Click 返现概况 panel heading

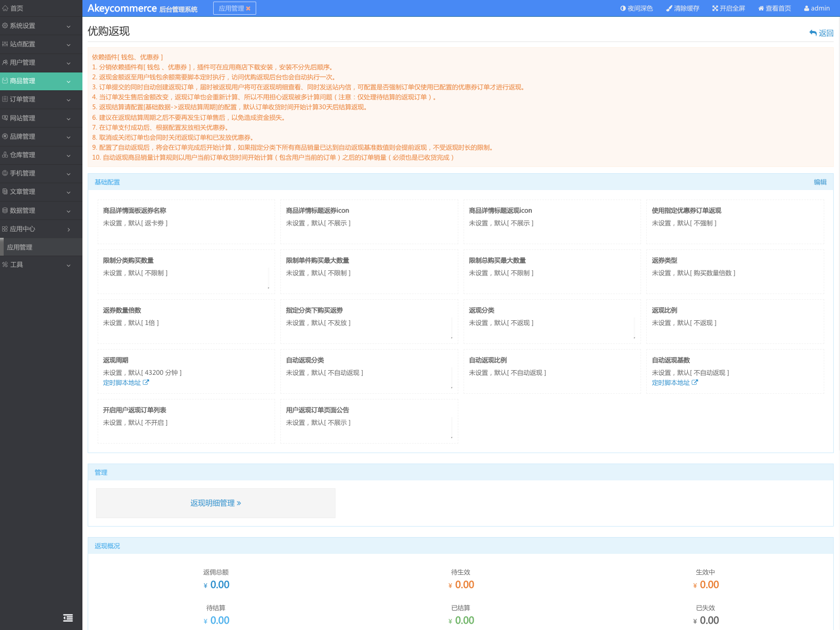coord(107,546)
